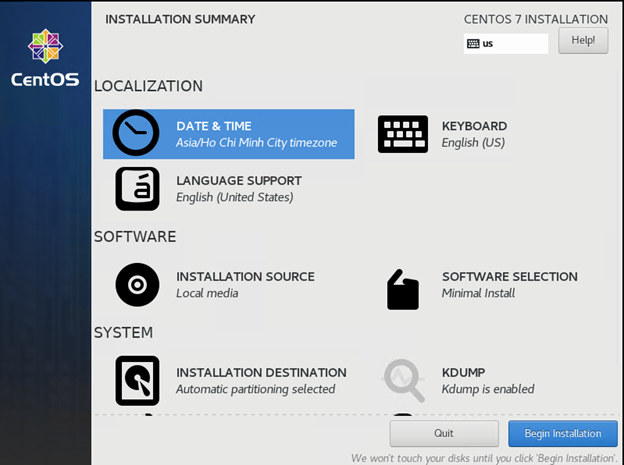Click English (US) keyboard status text

(473, 143)
